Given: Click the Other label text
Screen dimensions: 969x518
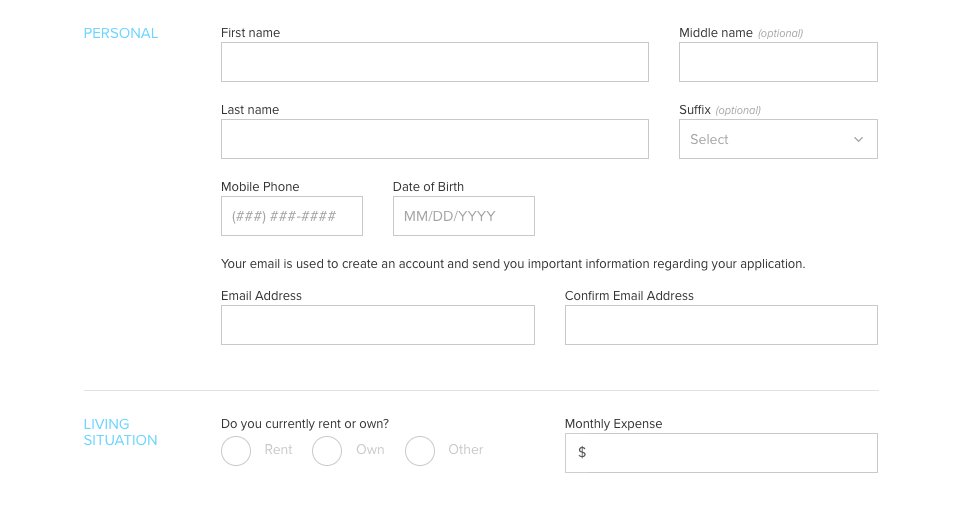Looking at the screenshot, I should (x=466, y=450).
